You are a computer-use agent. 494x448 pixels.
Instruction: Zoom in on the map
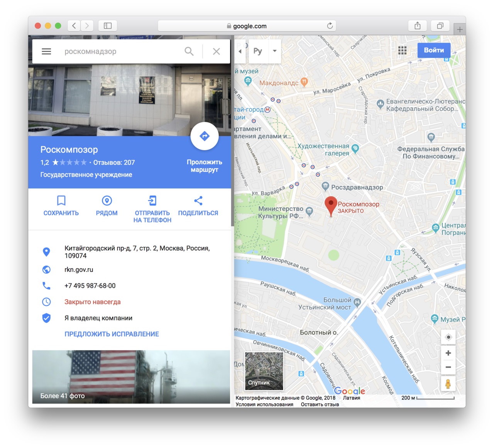pyautogui.click(x=448, y=353)
